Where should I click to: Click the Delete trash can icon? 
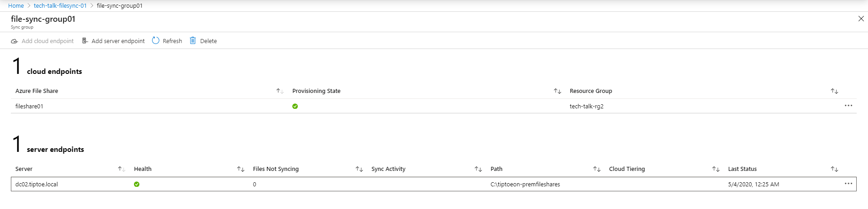pyautogui.click(x=193, y=40)
